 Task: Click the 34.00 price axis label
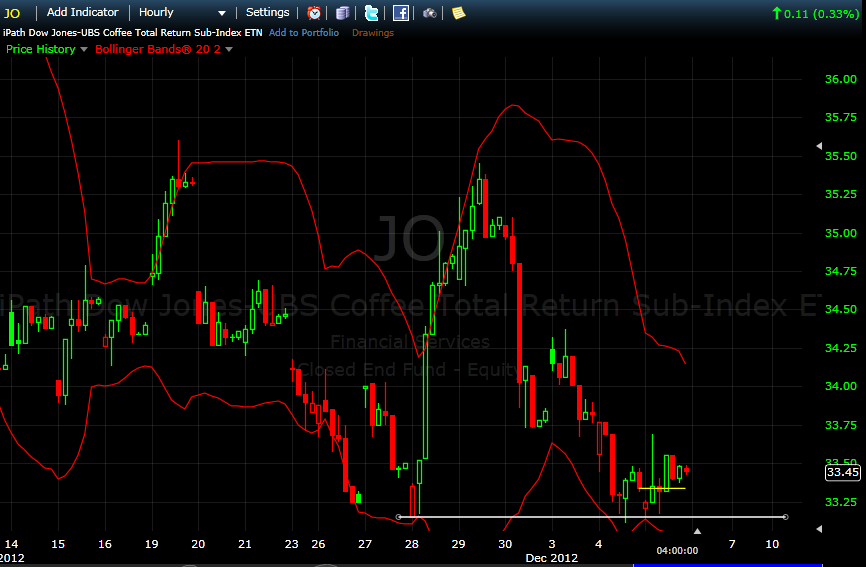841,386
